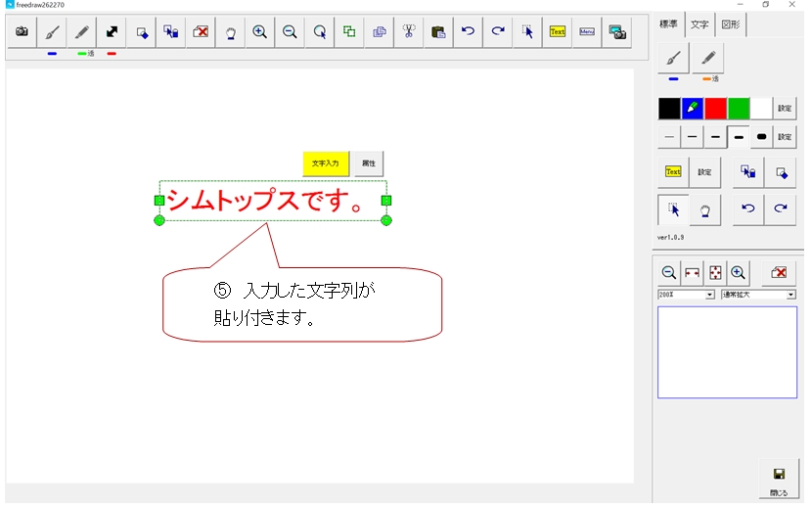Select the pencil marker tool in top toolbar
812x508 pixels.
(81, 32)
